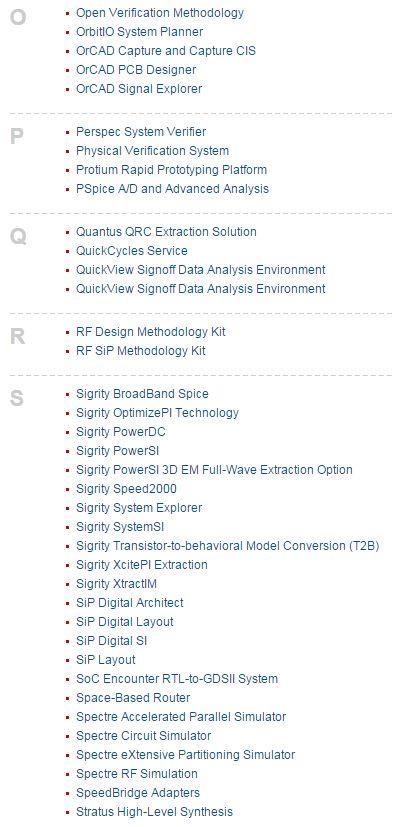Select OrCAD Capture and Capture CIS
The width and height of the screenshot is (394, 827).
pyautogui.click(x=166, y=51)
